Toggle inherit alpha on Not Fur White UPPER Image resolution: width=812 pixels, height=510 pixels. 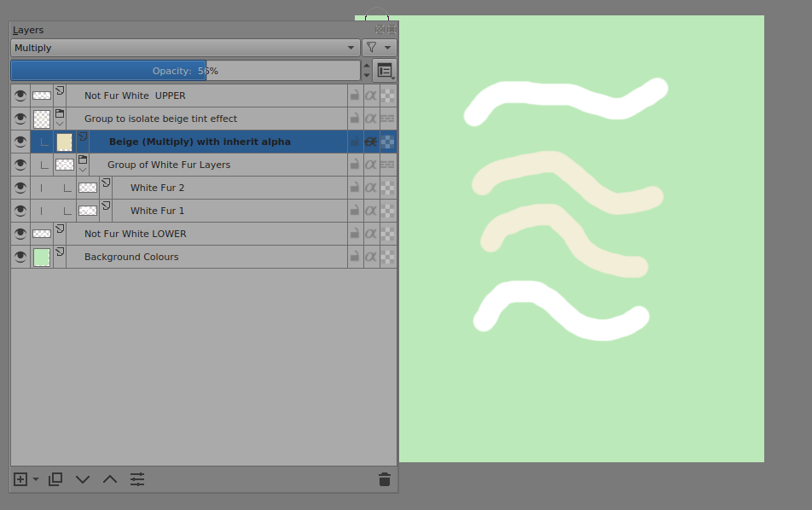pos(371,96)
